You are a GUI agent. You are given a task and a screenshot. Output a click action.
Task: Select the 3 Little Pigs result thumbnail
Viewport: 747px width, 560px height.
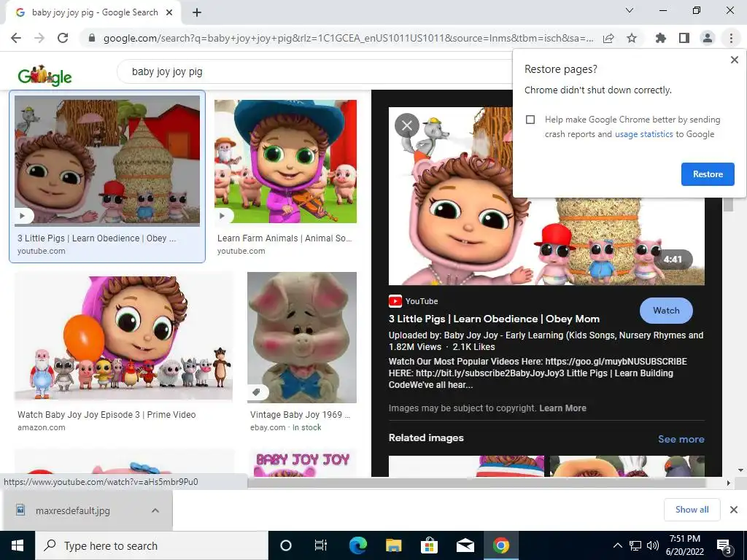pos(107,160)
